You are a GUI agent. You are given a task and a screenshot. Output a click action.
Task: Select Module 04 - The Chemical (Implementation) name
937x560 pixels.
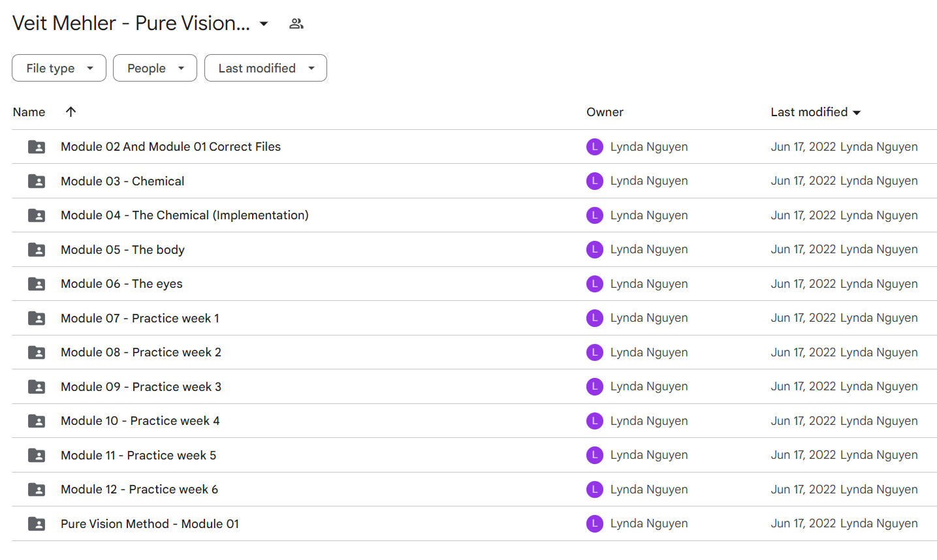pos(185,215)
